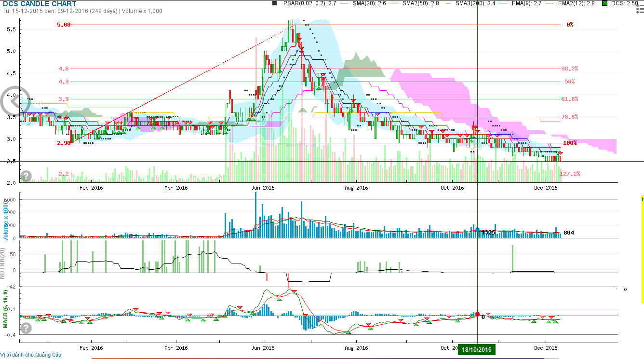Click the 78.6% Fibonacci level label
Viewport: 644px width, 359px height.
coord(570,117)
